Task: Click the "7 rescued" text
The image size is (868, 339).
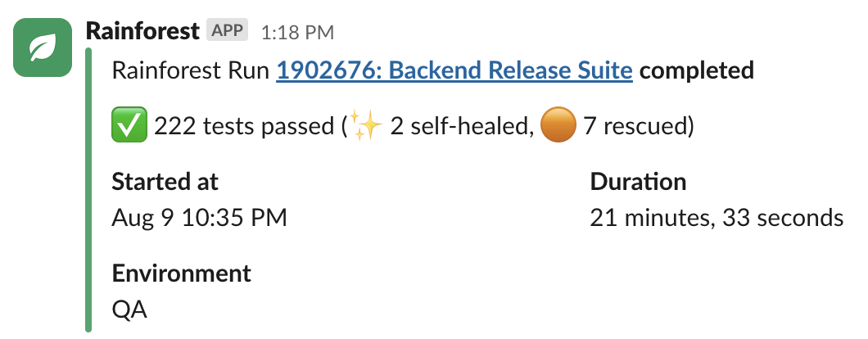Action: coord(635,127)
